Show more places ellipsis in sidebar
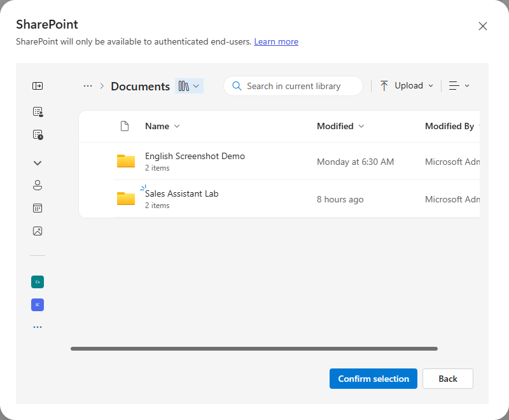The image size is (509, 420). [38, 327]
